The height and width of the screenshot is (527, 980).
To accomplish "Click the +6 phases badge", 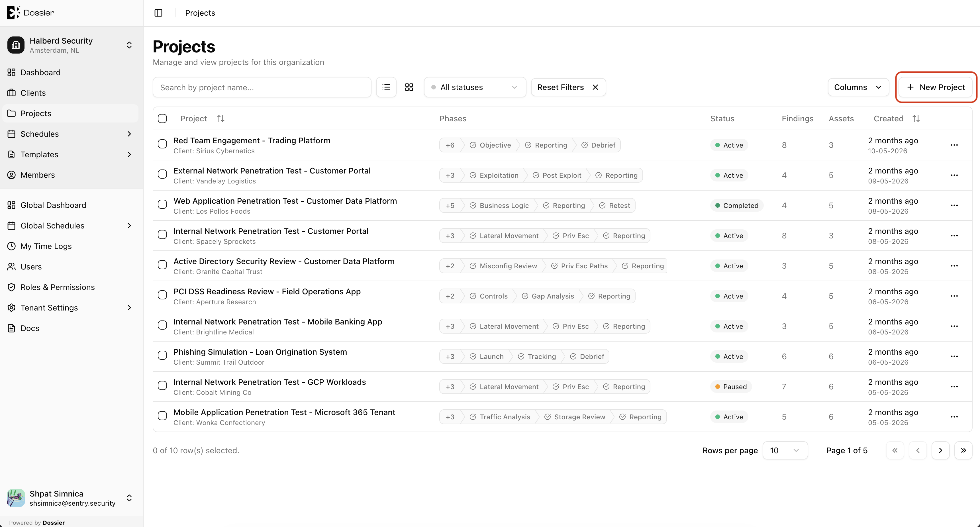I will point(450,145).
